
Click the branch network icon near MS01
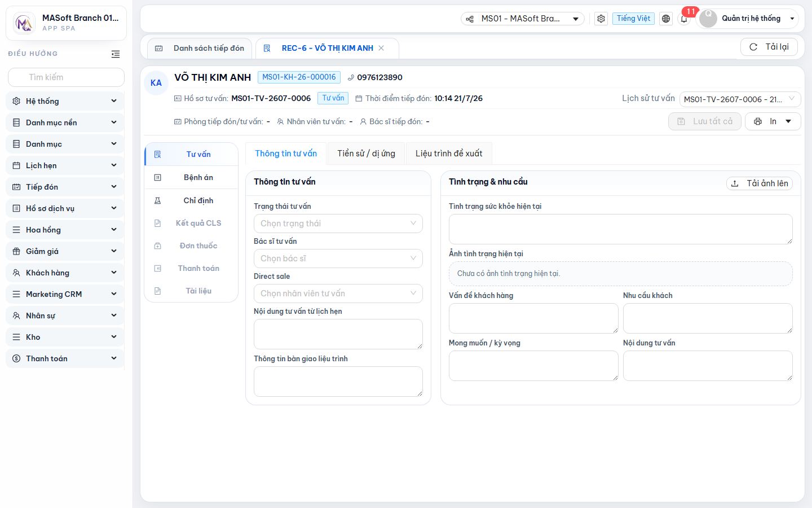coord(470,19)
